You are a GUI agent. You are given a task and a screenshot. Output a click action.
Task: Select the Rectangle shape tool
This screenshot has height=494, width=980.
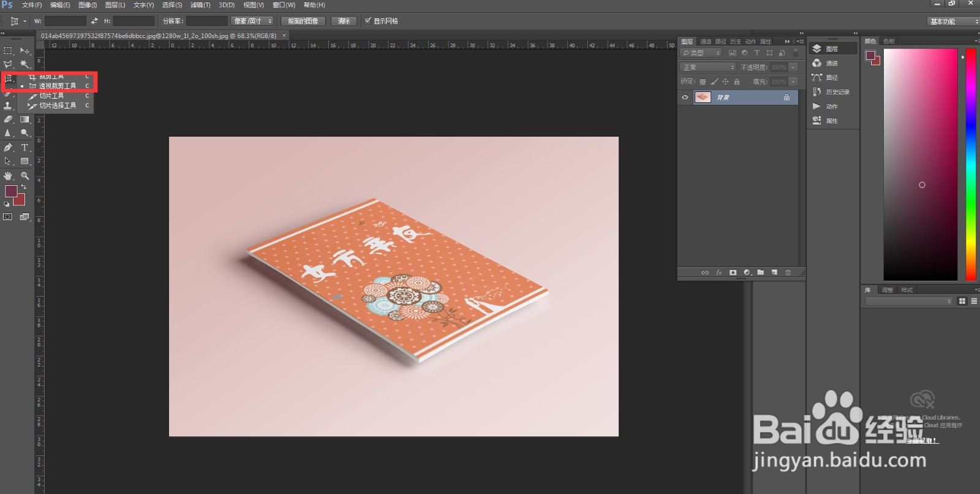tap(24, 161)
